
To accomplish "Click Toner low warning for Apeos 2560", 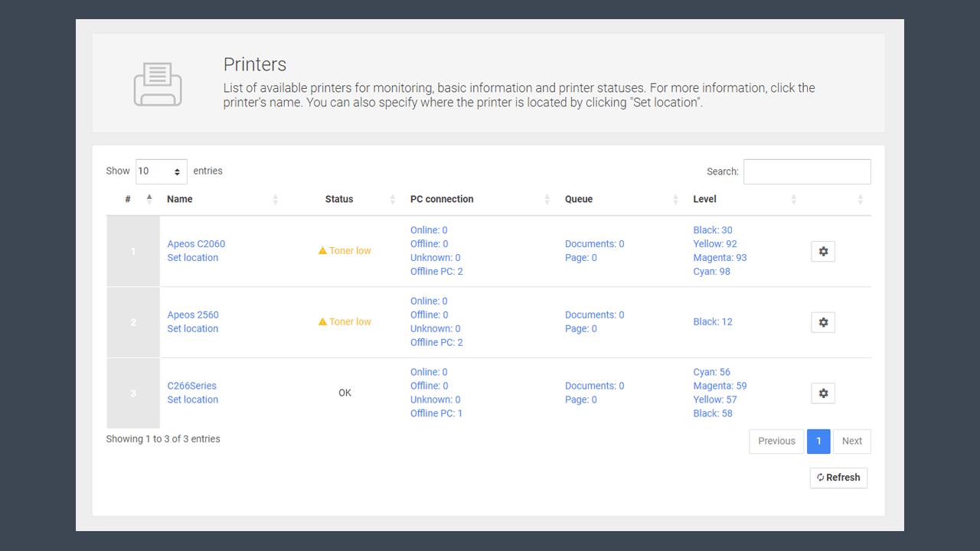I will tap(345, 322).
